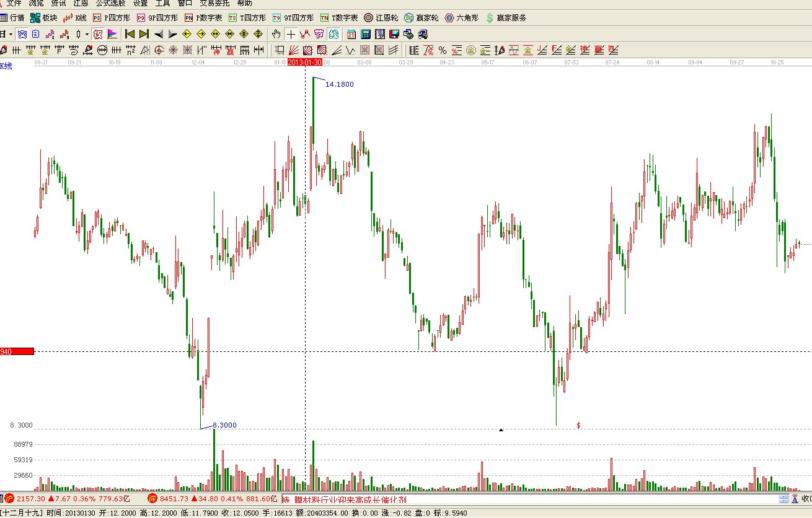
Task: Open 赢家服务 with the dollar icon
Action: 506,18
